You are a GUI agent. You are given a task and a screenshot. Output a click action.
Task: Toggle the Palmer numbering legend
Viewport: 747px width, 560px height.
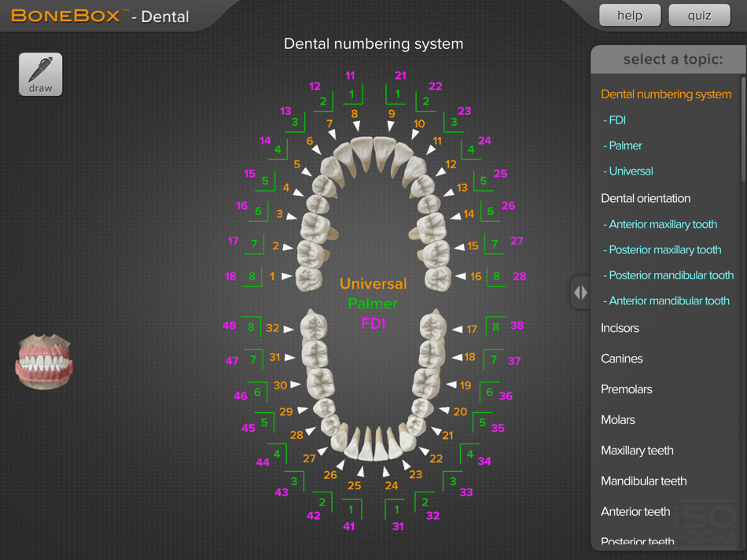click(373, 303)
